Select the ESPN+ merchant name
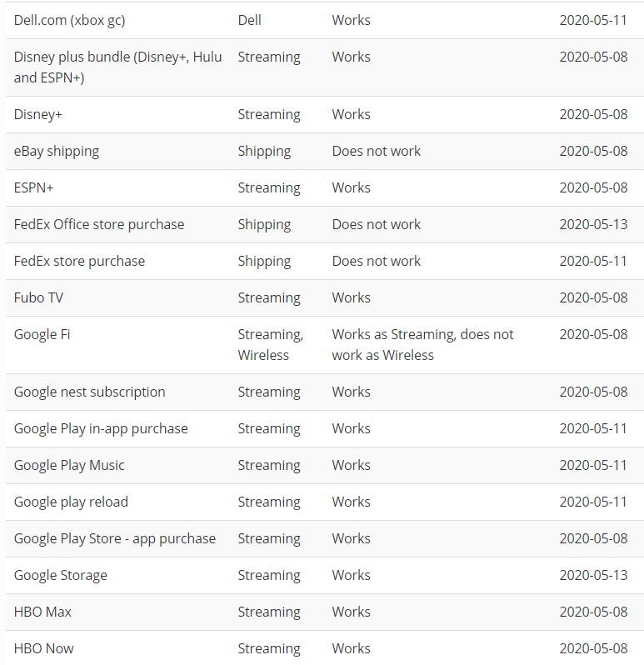 (34, 187)
